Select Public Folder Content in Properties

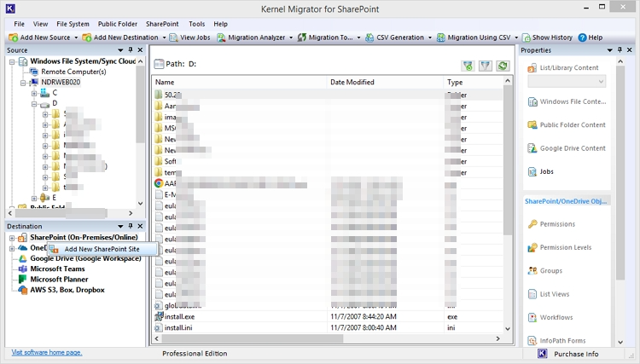pyautogui.click(x=567, y=124)
